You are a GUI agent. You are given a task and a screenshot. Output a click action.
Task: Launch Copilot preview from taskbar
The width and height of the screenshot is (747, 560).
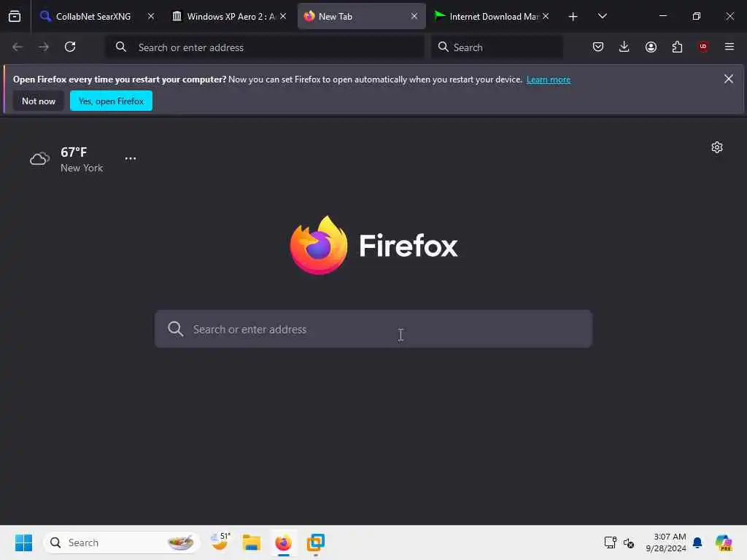pos(724,542)
